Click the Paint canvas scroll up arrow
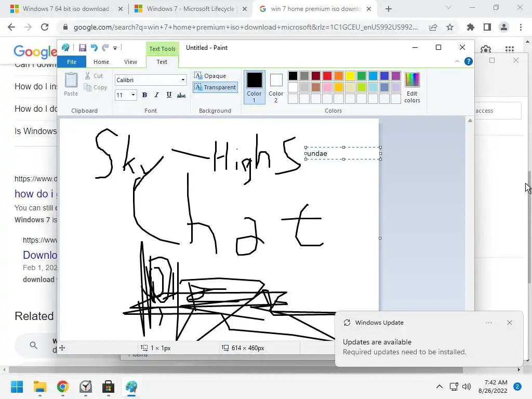 (x=470, y=121)
